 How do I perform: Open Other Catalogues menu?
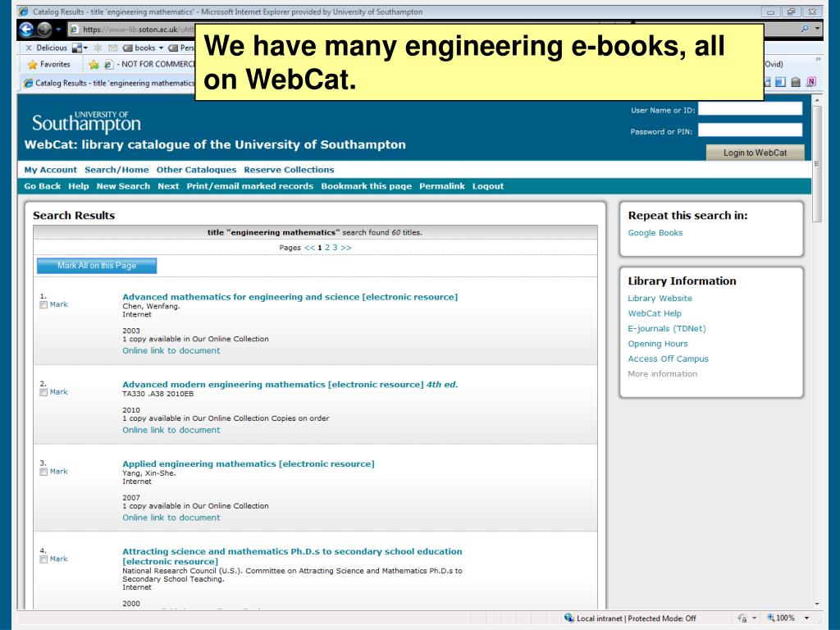(196, 170)
